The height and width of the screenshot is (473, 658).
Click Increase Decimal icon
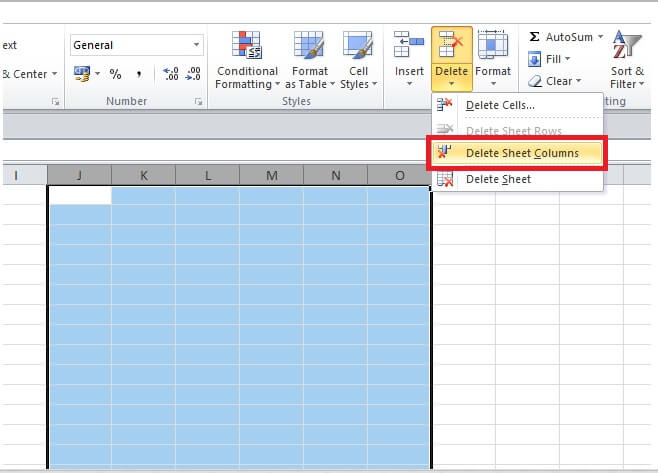pyautogui.click(x=171, y=73)
